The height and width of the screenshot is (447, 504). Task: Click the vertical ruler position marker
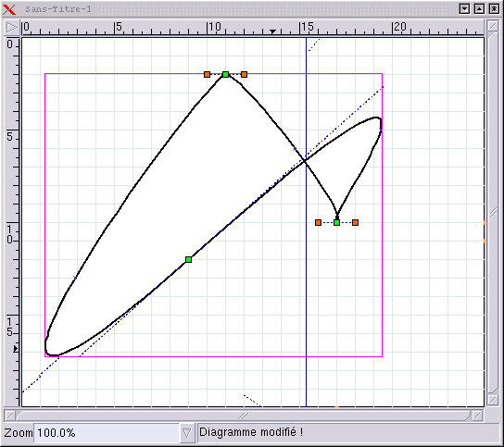pyautogui.click(x=16, y=348)
